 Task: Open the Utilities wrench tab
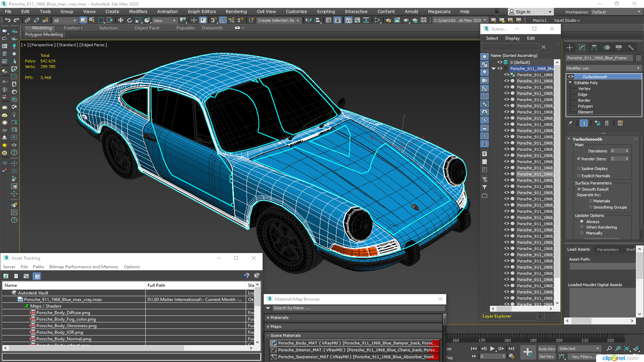631,47
